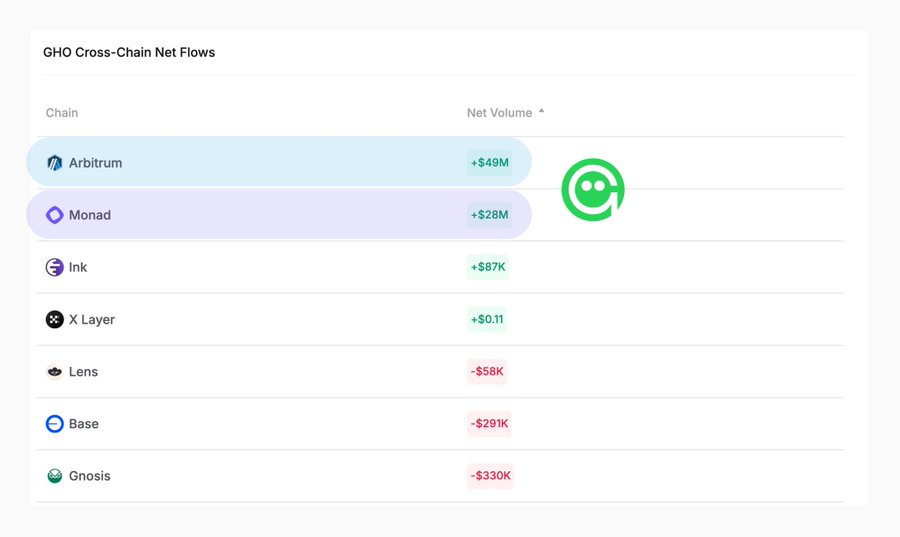
Task: Select the Monad chain name
Action: click(x=90, y=215)
